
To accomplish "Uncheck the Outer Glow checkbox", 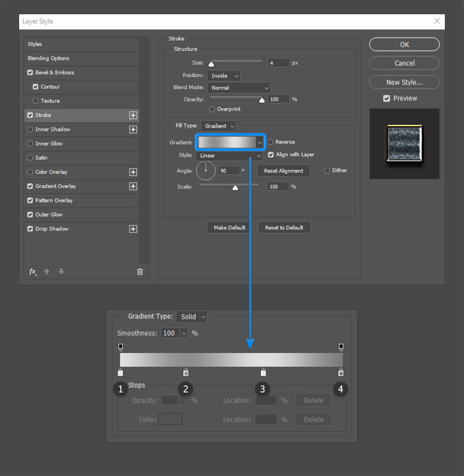I will click(x=30, y=214).
